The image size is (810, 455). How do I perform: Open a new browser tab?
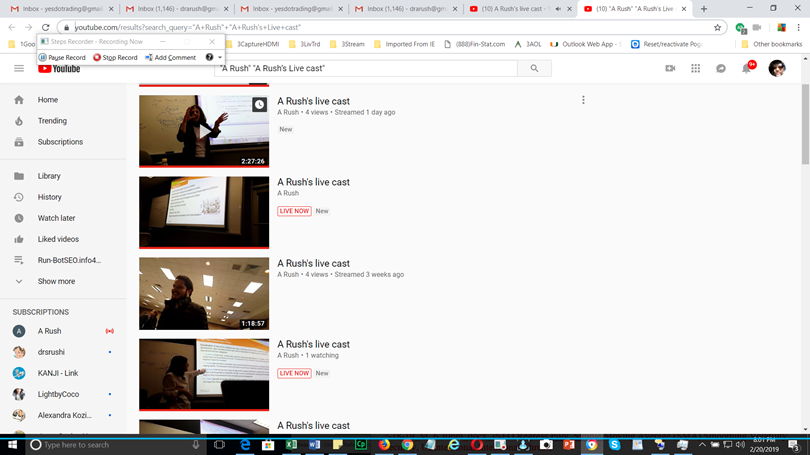pyautogui.click(x=704, y=9)
